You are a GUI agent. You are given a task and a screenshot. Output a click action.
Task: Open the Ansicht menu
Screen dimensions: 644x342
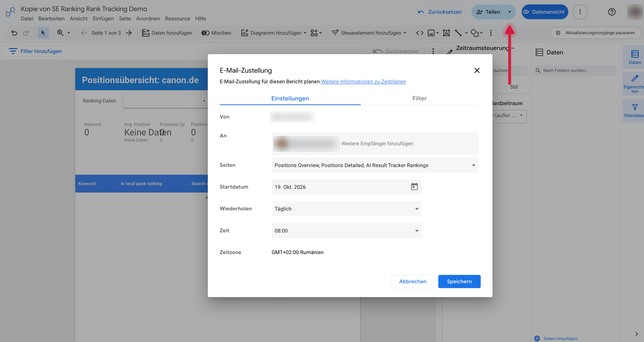pyautogui.click(x=78, y=19)
